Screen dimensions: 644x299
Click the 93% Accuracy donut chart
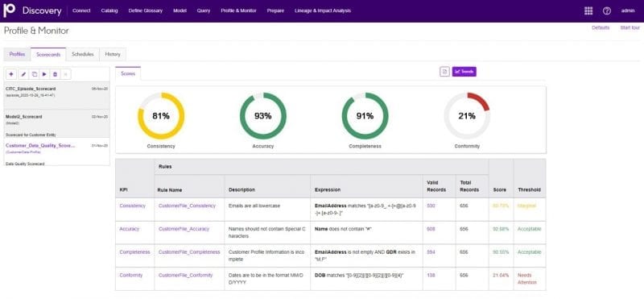[x=263, y=116]
